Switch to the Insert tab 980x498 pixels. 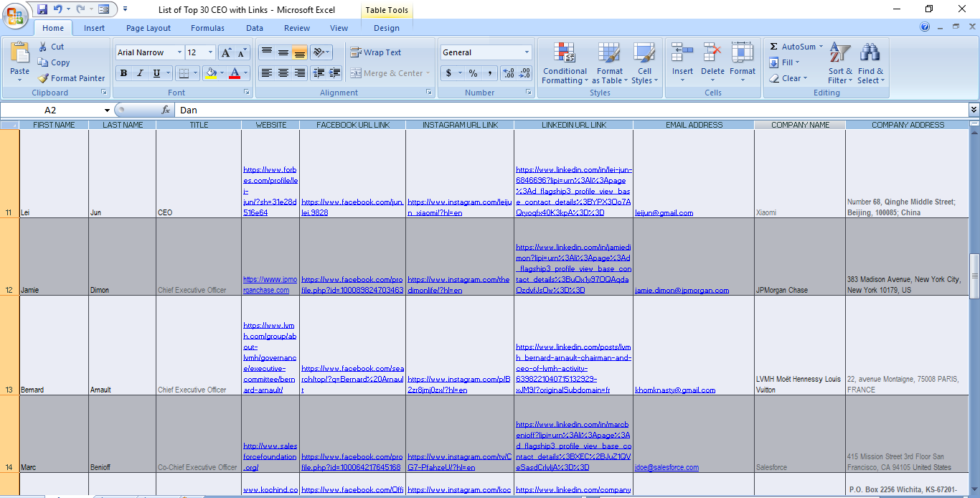pyautogui.click(x=94, y=28)
